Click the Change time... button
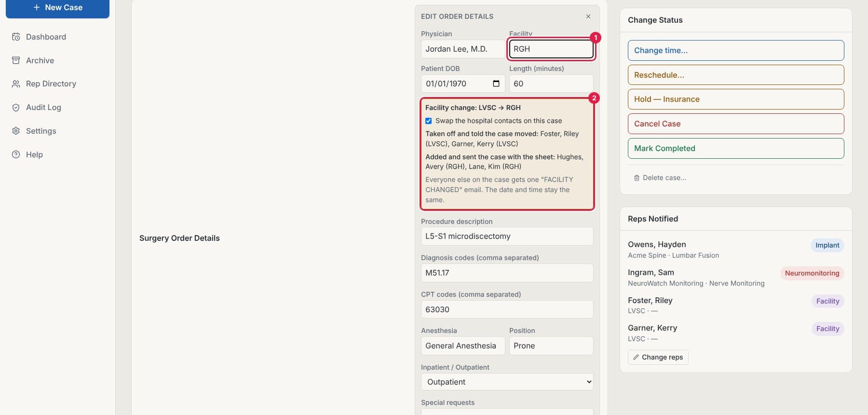 [736, 50]
